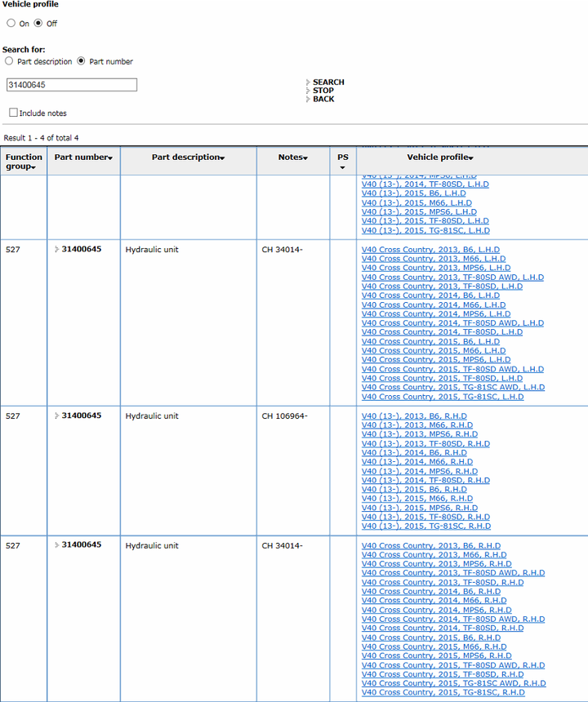Select the Vehicle profile Off radio button

pos(38,23)
